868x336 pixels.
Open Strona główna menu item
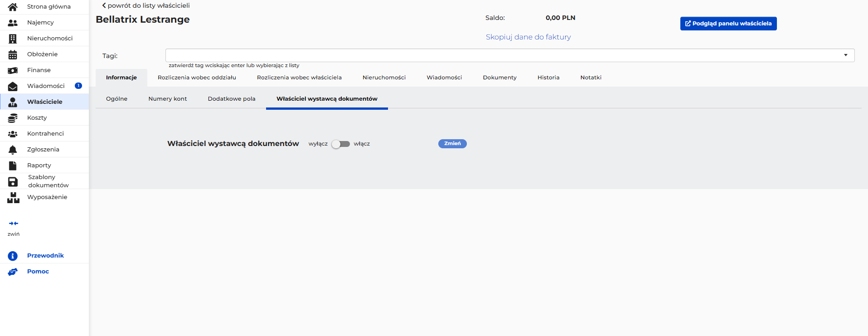click(x=44, y=7)
